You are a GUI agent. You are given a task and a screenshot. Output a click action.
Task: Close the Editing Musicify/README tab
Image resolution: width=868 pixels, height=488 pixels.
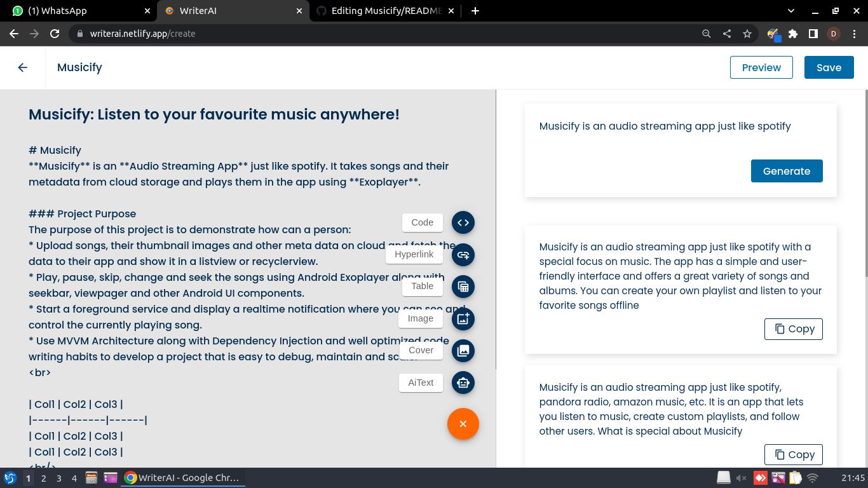[452, 11]
